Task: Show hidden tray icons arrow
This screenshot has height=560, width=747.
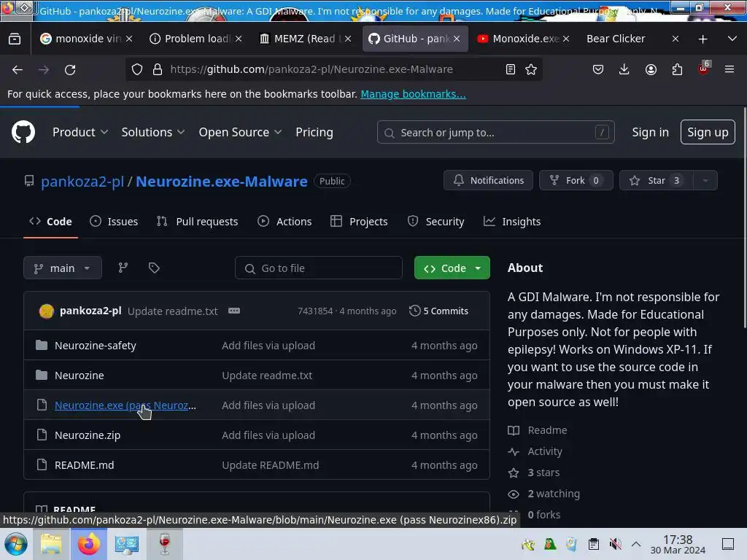Action: pyautogui.click(x=636, y=544)
